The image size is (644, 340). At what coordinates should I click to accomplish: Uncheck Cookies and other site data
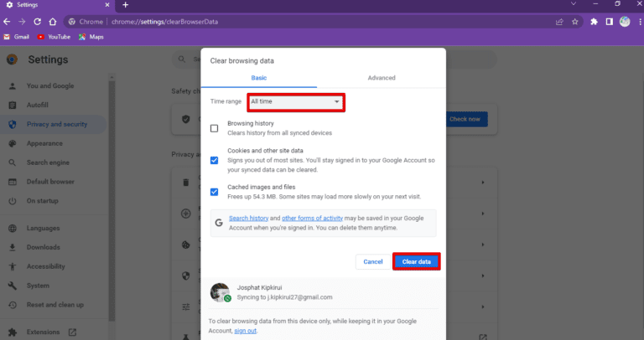click(215, 160)
